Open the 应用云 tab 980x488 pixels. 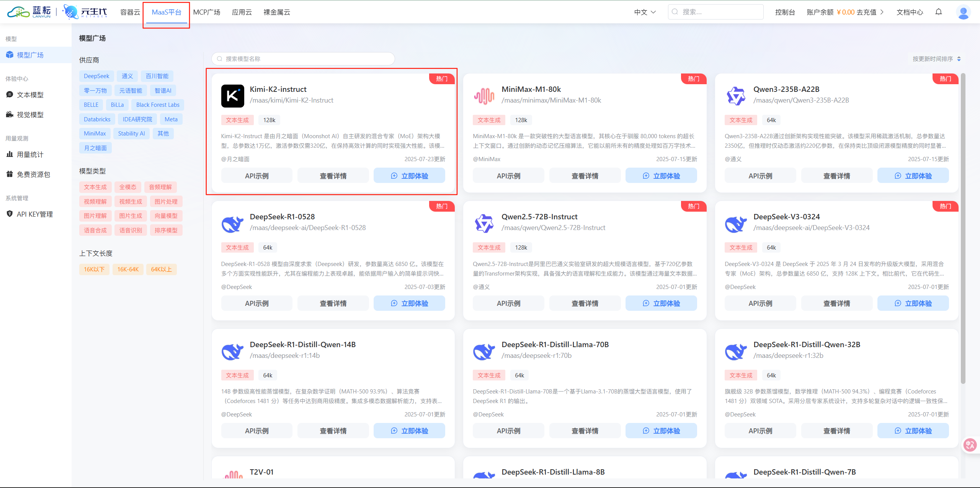[x=242, y=12]
